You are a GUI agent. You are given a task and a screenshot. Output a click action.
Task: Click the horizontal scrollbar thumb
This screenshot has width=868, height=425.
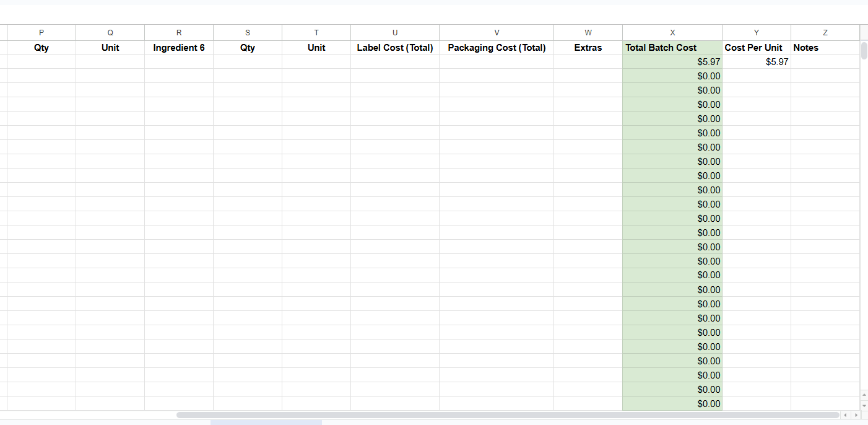(x=508, y=414)
